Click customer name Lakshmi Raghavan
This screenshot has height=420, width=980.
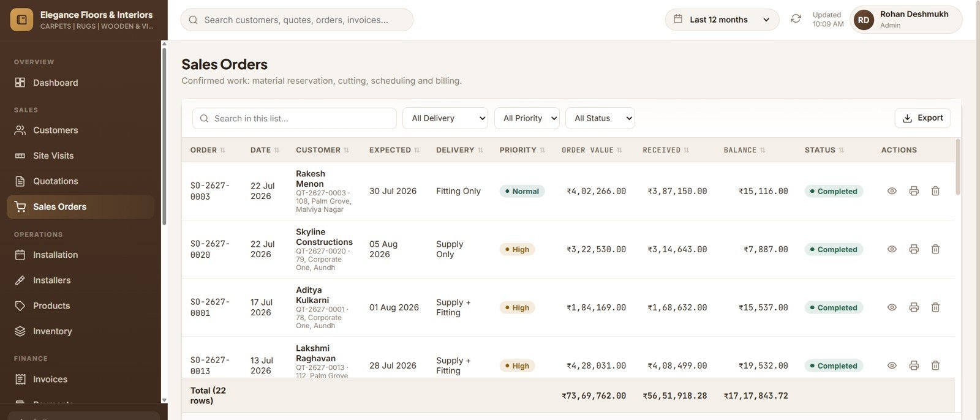tap(315, 353)
